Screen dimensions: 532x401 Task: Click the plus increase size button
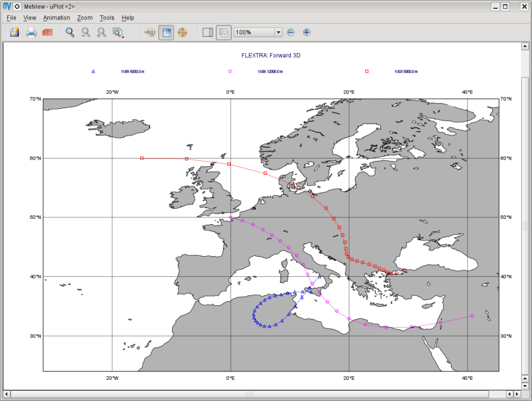[x=307, y=33]
